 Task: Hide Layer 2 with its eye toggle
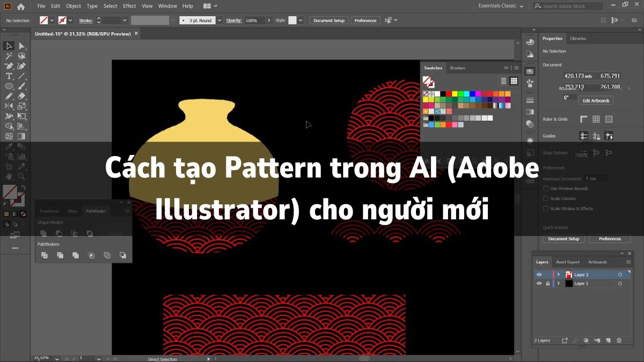540,275
